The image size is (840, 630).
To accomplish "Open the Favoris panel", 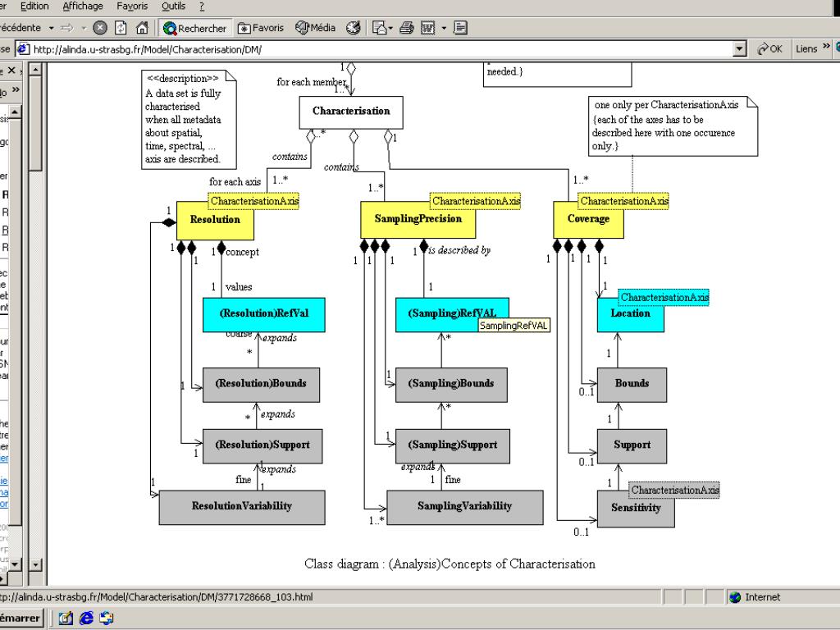I will point(260,28).
